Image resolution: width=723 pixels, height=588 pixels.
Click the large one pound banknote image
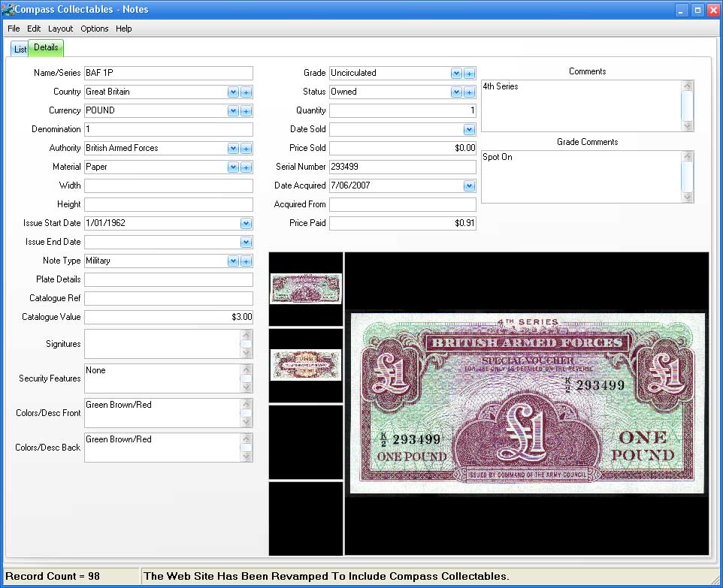click(x=528, y=403)
